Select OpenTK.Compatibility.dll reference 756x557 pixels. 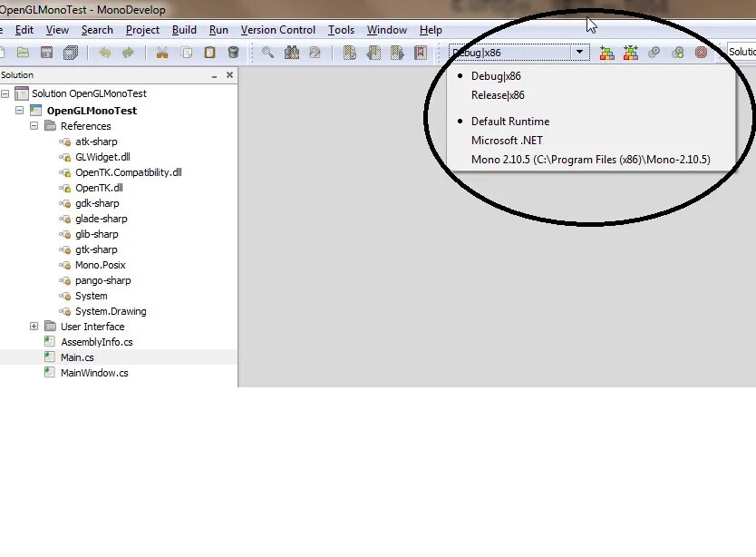click(128, 172)
